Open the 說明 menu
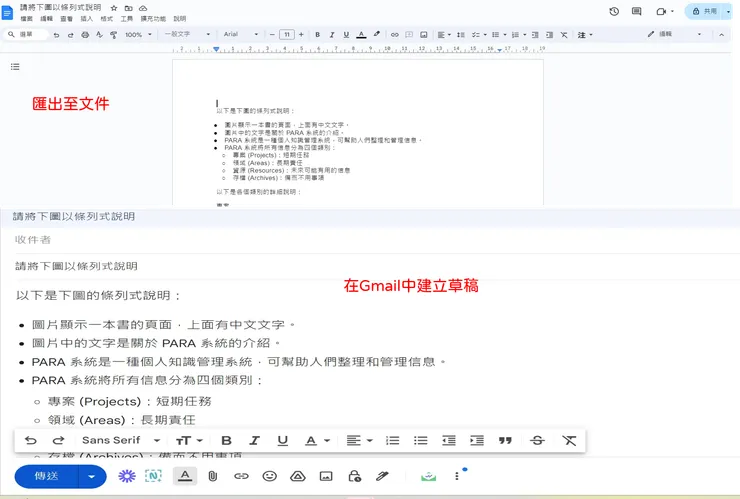 point(180,19)
